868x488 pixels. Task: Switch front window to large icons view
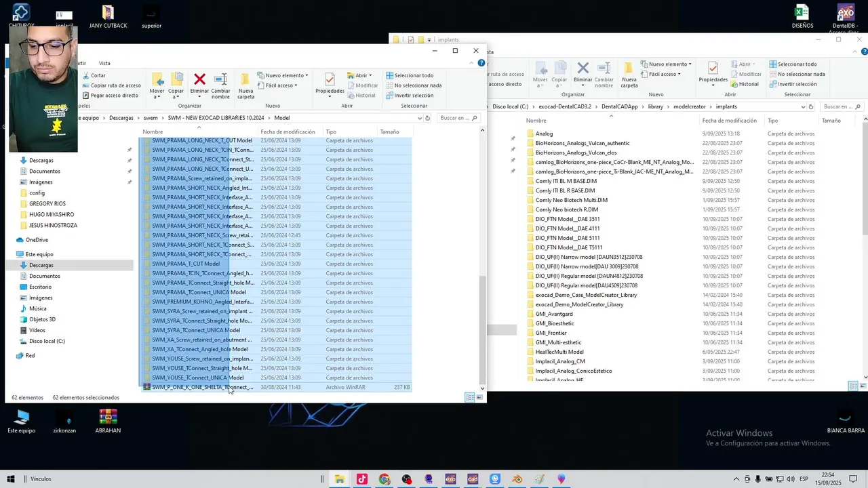(x=479, y=397)
